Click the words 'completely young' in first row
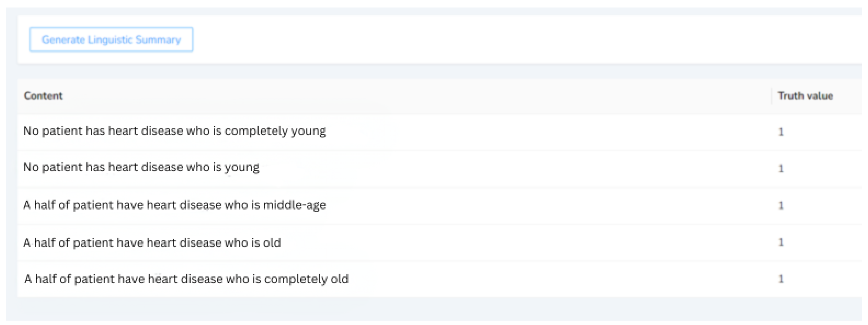 point(275,131)
